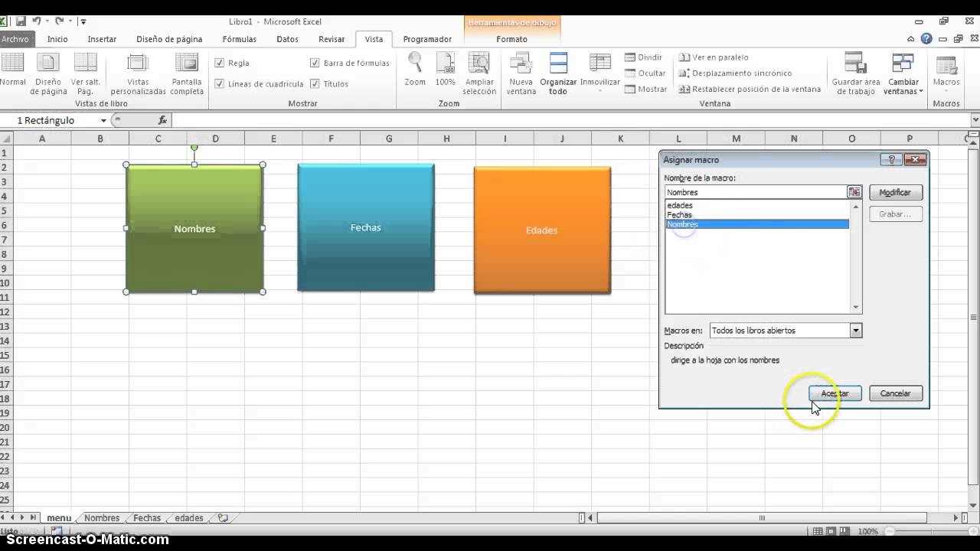
Task: Open the Macros en combo box
Action: tap(786, 331)
